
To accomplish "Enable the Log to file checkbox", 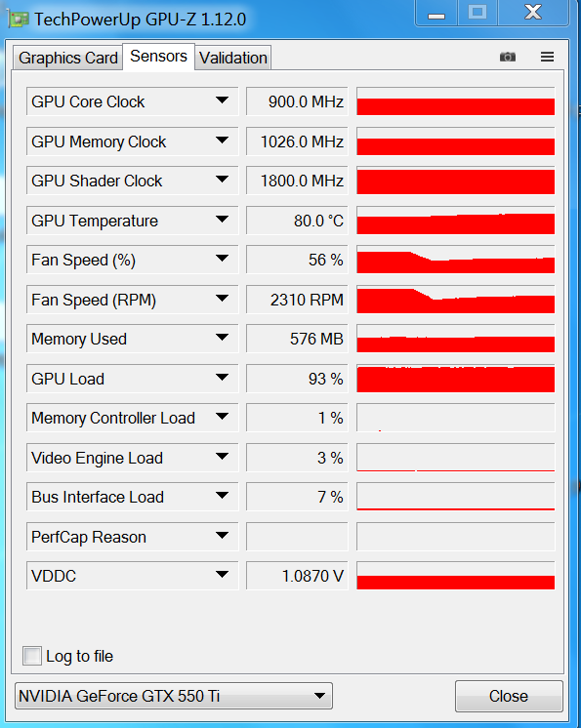I will pyautogui.click(x=32, y=656).
